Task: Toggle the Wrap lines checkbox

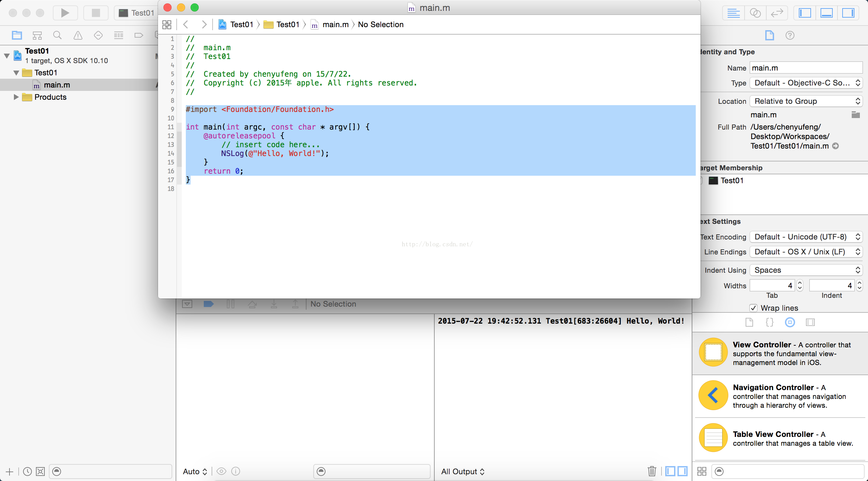Action: tap(753, 308)
